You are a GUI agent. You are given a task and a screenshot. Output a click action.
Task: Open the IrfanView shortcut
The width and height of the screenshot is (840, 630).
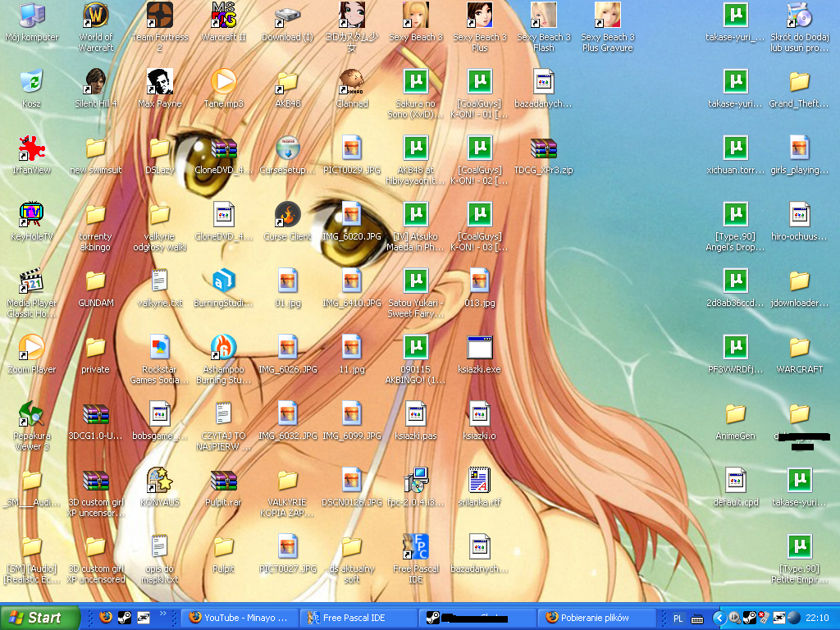click(32, 148)
